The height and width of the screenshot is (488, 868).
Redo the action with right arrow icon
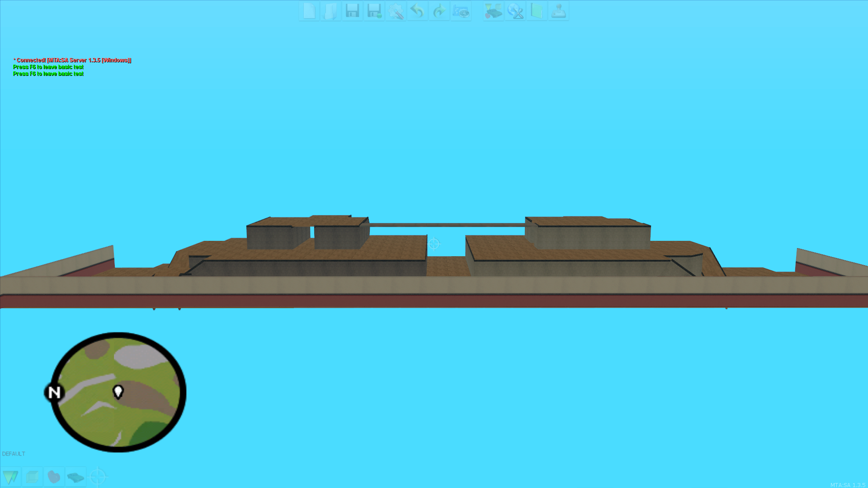(x=439, y=11)
